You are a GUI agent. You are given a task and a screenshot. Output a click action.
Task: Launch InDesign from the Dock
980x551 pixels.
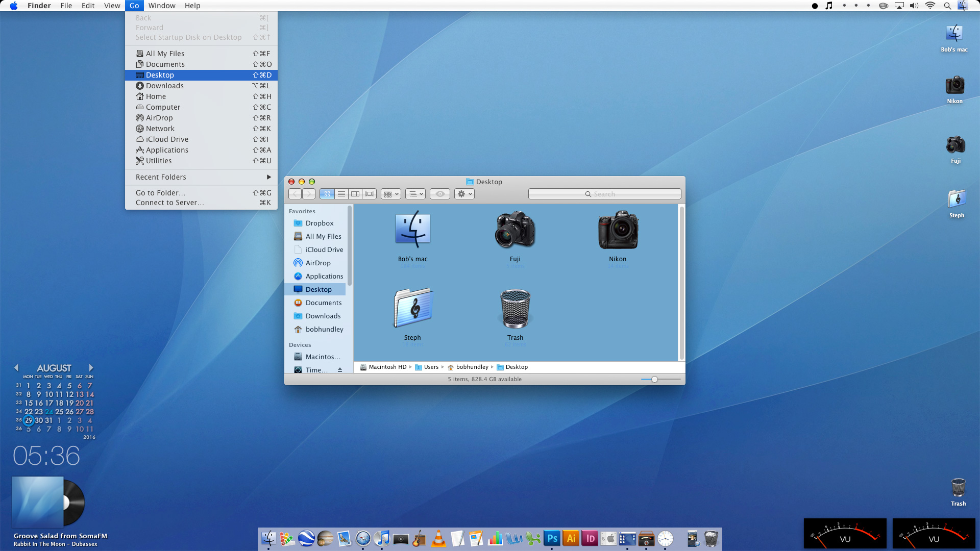590,538
